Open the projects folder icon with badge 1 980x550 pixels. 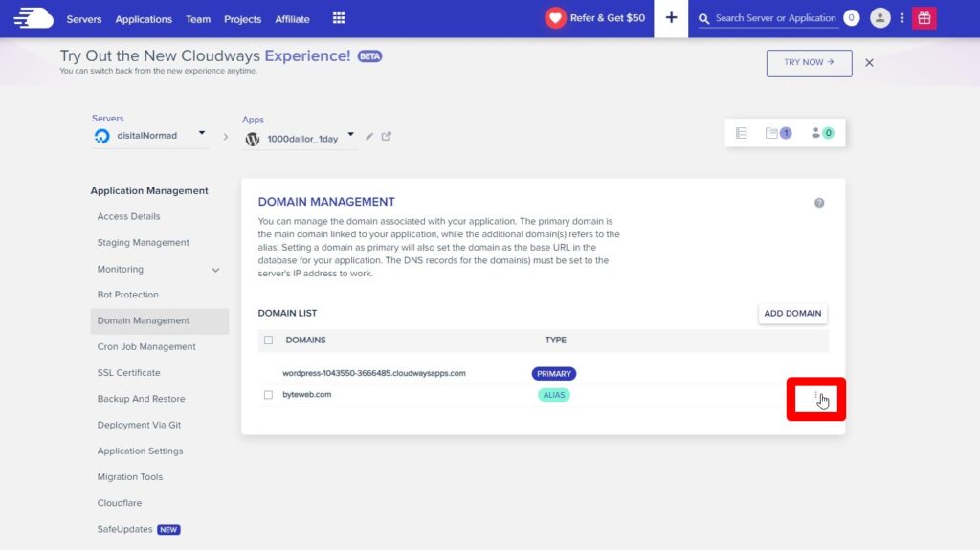[x=778, y=133]
